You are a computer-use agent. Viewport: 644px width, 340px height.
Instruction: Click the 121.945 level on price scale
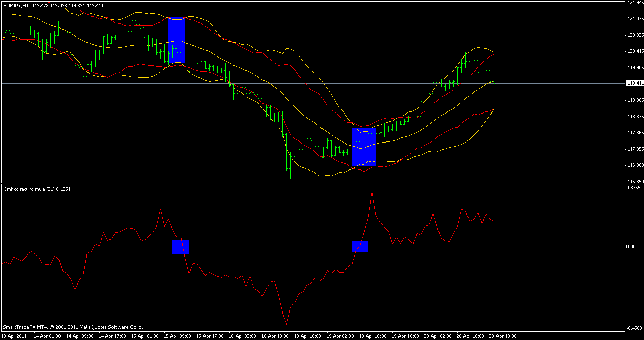(635, 3)
